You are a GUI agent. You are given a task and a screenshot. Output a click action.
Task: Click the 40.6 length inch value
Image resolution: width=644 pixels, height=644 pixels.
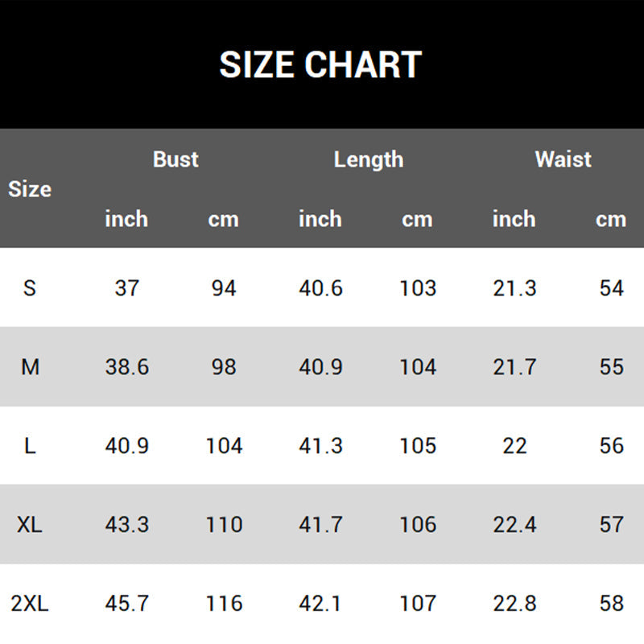tap(320, 288)
